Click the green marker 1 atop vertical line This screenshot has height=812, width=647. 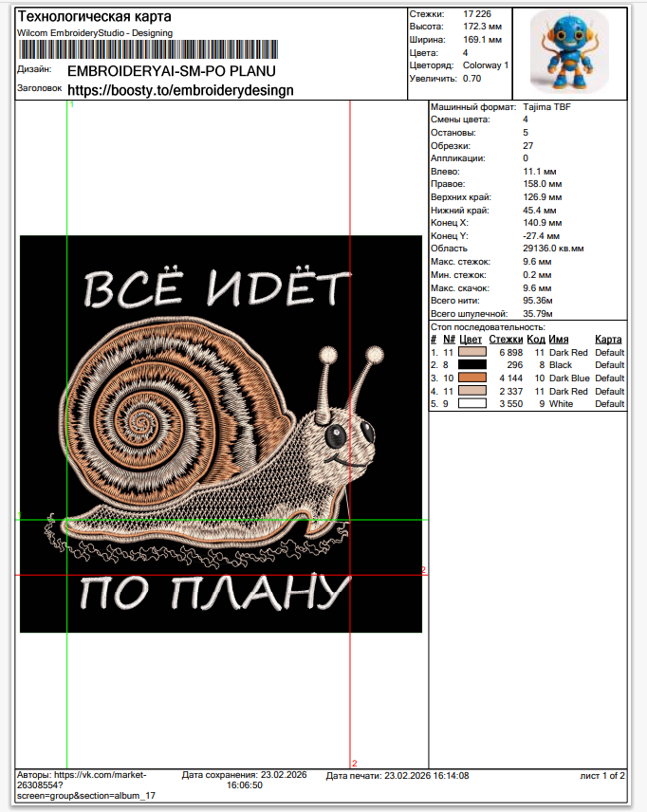coord(72,104)
